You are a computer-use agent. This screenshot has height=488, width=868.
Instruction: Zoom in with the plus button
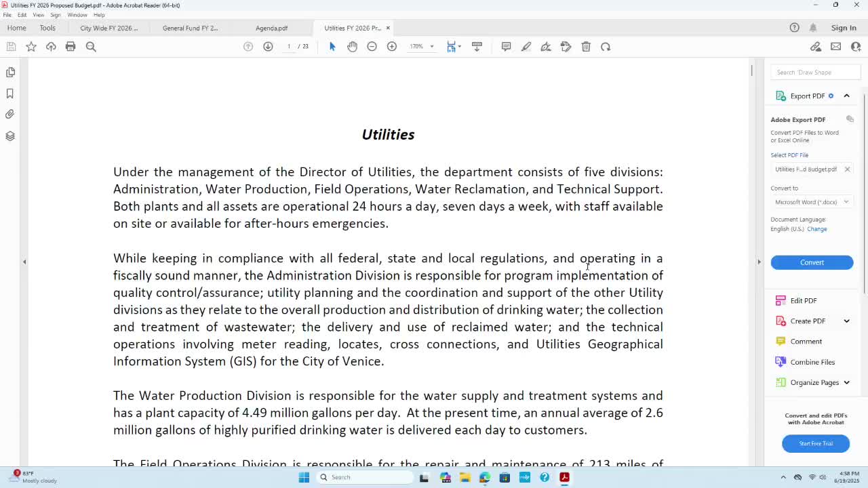pyautogui.click(x=392, y=47)
